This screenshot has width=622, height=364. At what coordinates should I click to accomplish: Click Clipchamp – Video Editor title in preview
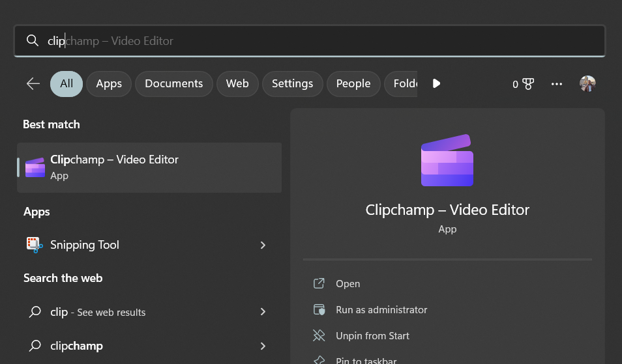click(447, 210)
